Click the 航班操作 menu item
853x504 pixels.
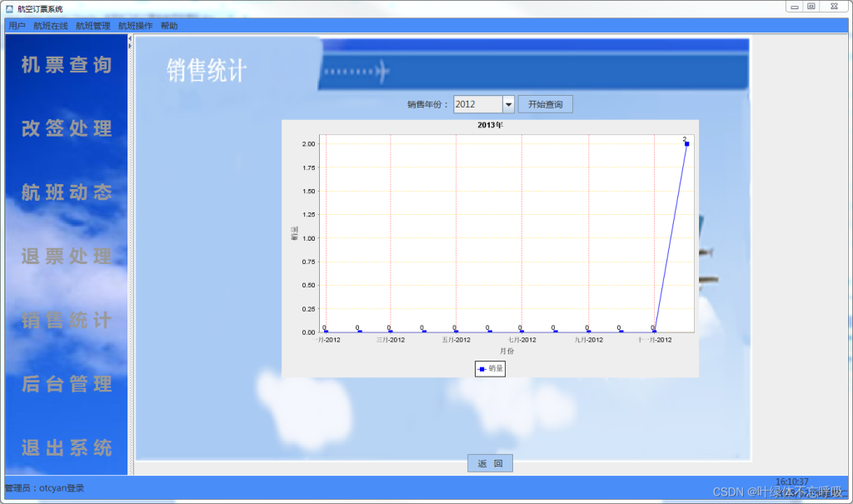click(x=136, y=25)
